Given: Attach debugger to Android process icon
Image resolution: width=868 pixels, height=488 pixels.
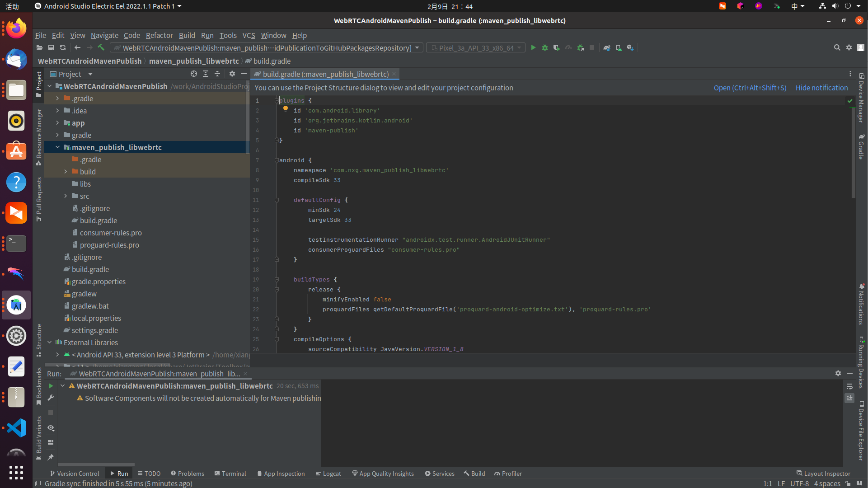Looking at the screenshot, I should (x=581, y=47).
